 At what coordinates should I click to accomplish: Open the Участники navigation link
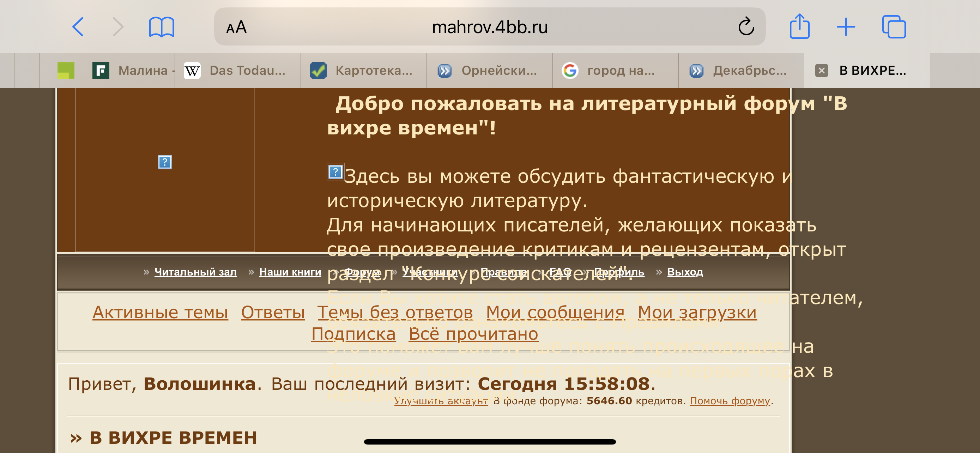click(x=430, y=272)
